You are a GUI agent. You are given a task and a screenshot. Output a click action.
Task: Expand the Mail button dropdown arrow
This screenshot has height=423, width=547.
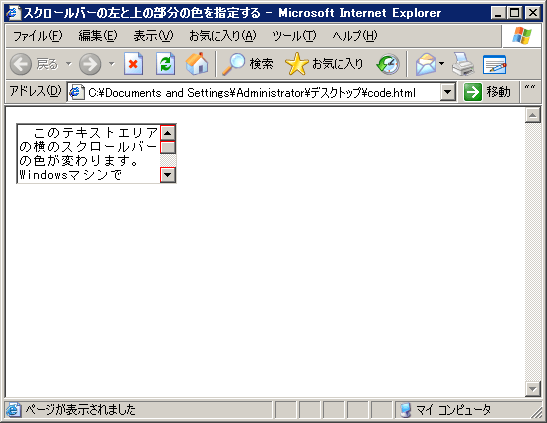(442, 64)
